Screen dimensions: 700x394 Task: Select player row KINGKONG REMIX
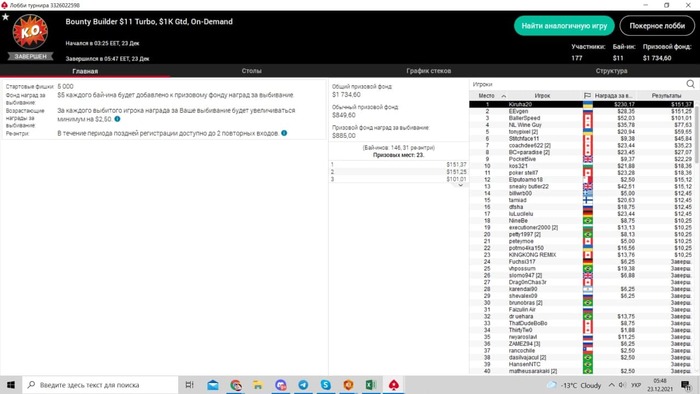click(581, 255)
